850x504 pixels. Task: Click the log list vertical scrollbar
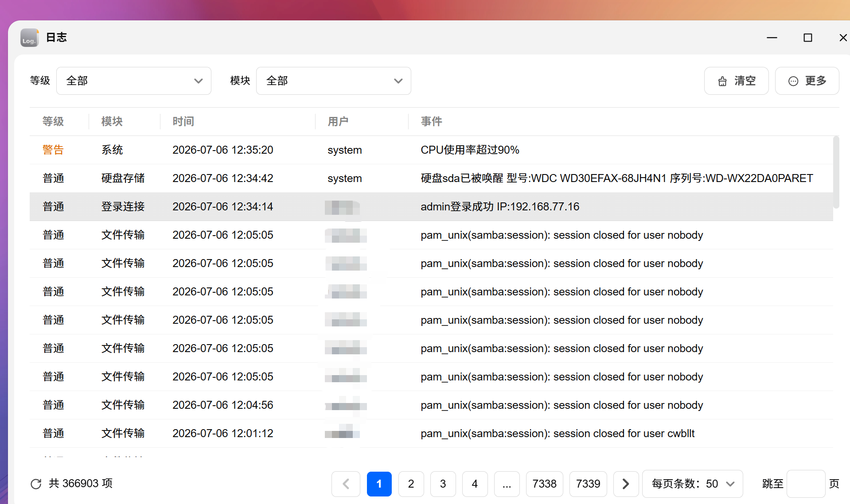836,172
